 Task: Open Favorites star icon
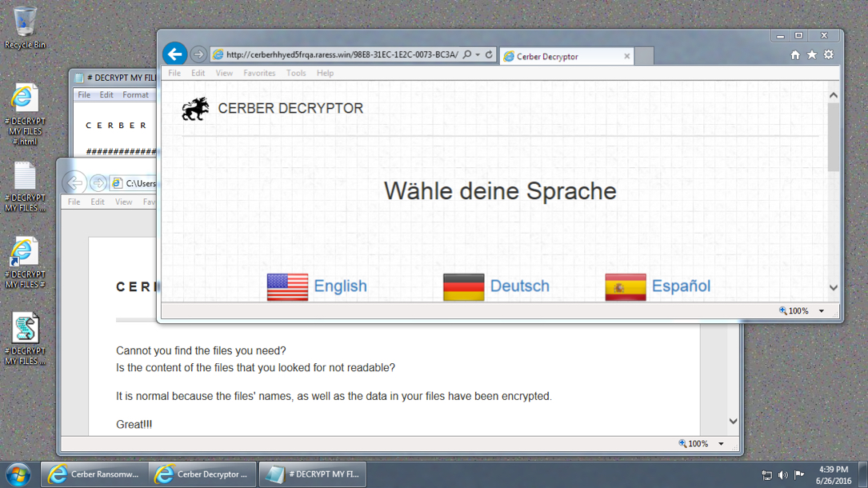[811, 55]
